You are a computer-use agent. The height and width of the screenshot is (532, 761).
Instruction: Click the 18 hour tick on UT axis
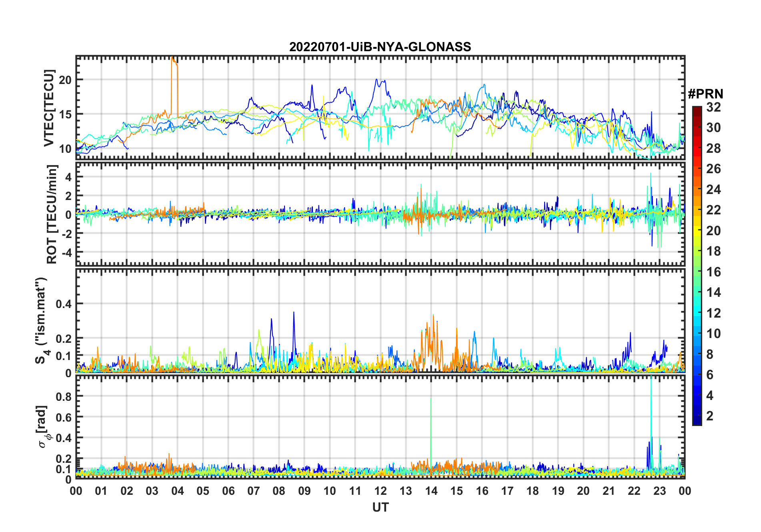533,491
